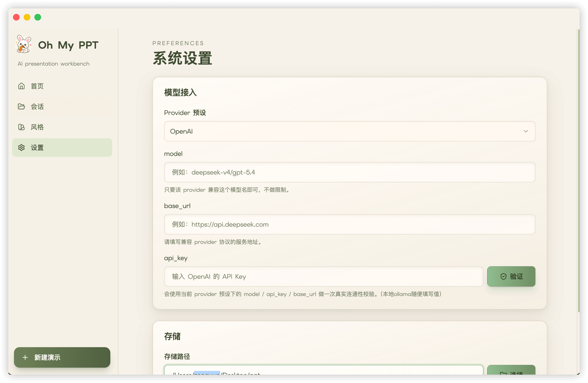Open the 首页 home page
The width and height of the screenshot is (588, 383).
point(62,86)
